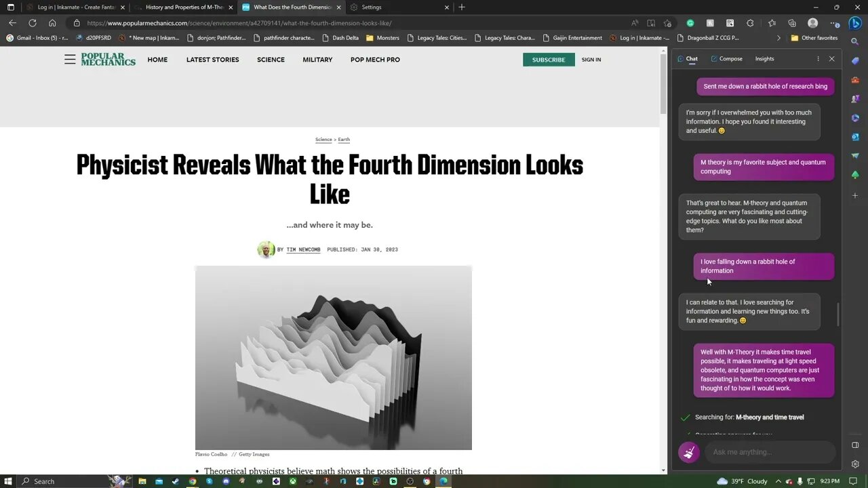Viewport: 868px width, 488px height.
Task: Turn on Read aloud in address bar
Action: click(x=635, y=23)
